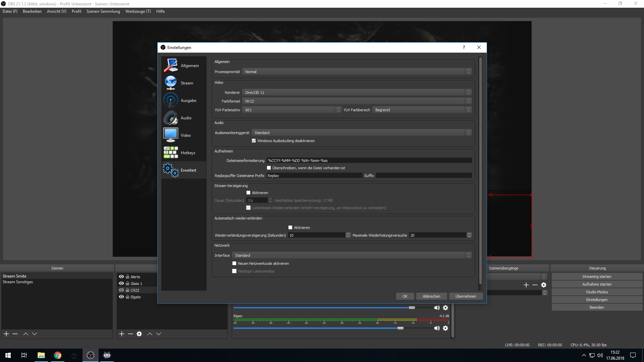Mute the Elgato audio speaker icon

[x=437, y=328]
